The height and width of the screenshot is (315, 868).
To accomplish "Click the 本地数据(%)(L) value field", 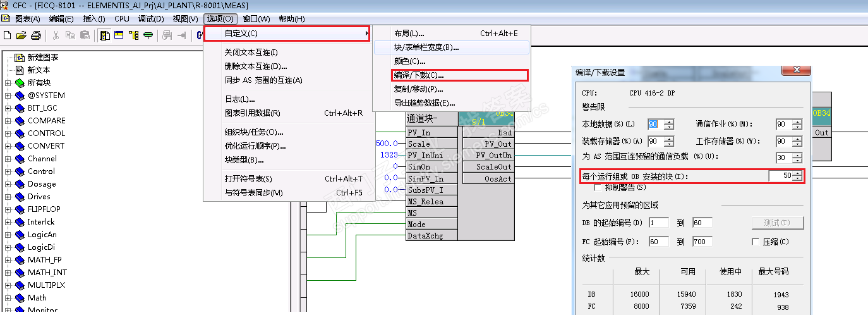I will click(655, 125).
